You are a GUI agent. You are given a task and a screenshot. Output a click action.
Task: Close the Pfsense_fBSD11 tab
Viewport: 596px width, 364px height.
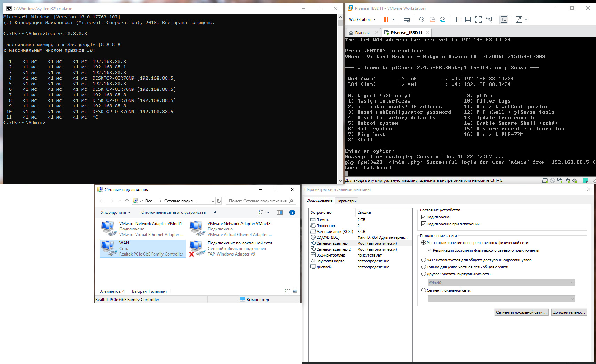point(428,32)
